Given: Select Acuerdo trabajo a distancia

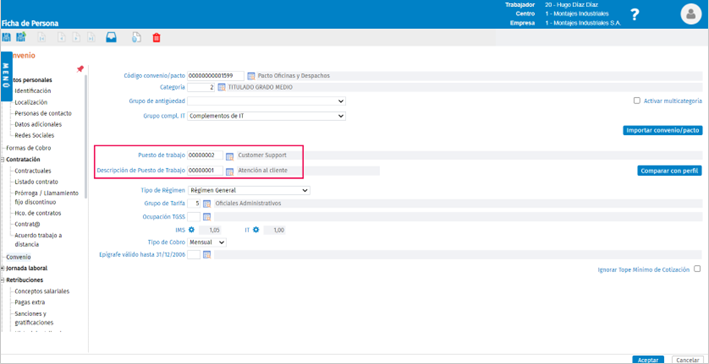Looking at the screenshot, I should coord(38,240).
